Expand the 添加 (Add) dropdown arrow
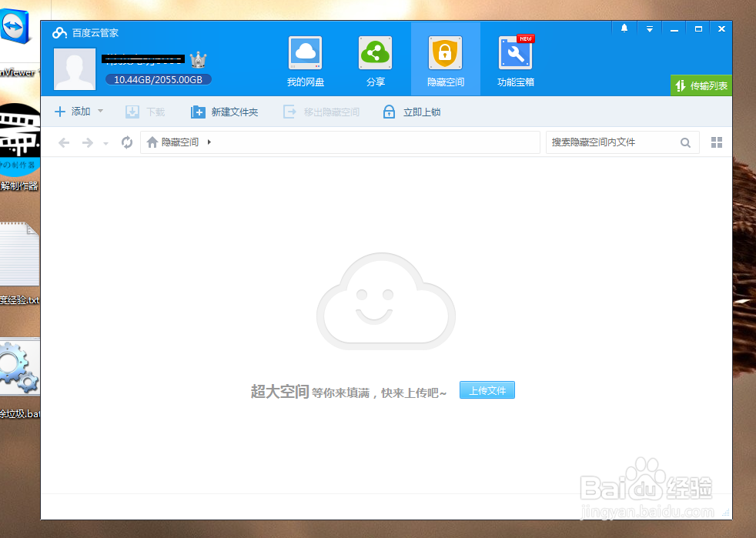 (100, 112)
